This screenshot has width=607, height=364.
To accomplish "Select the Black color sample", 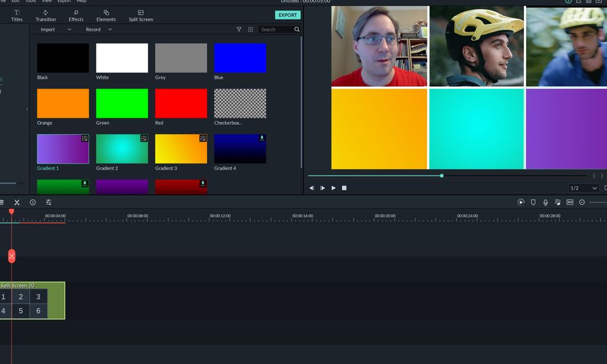I will tap(63, 58).
